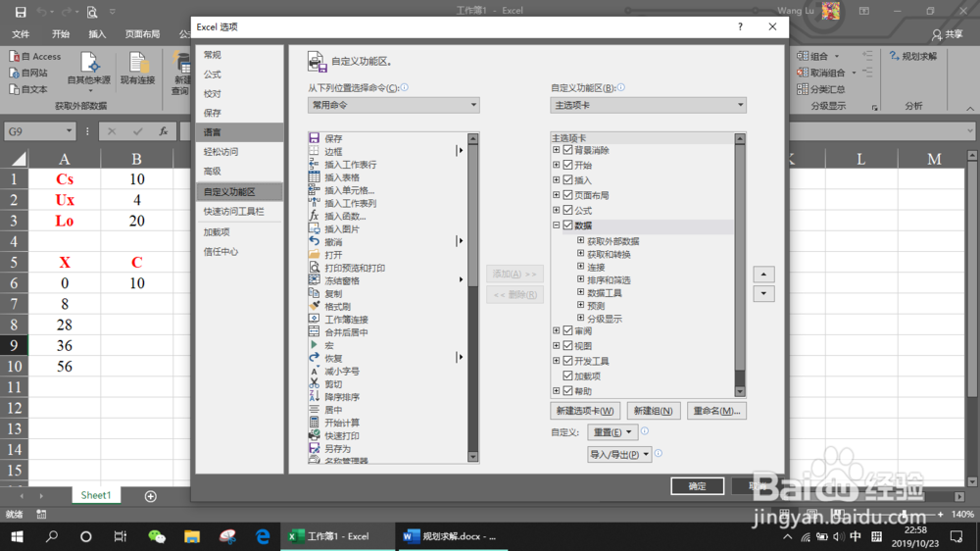Open the 快速访问工具栏 category
980x551 pixels.
239,212
